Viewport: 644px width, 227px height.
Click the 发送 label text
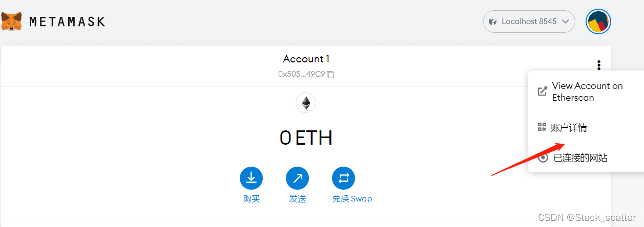pyautogui.click(x=298, y=199)
